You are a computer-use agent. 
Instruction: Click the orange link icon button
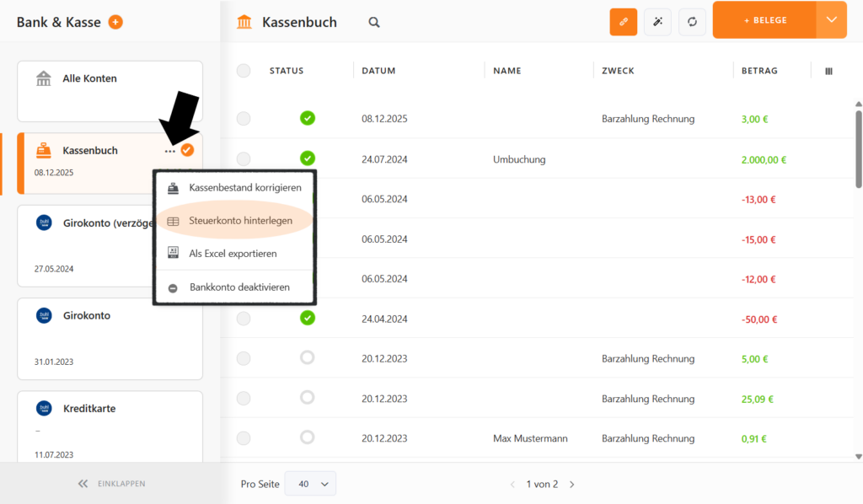click(623, 22)
